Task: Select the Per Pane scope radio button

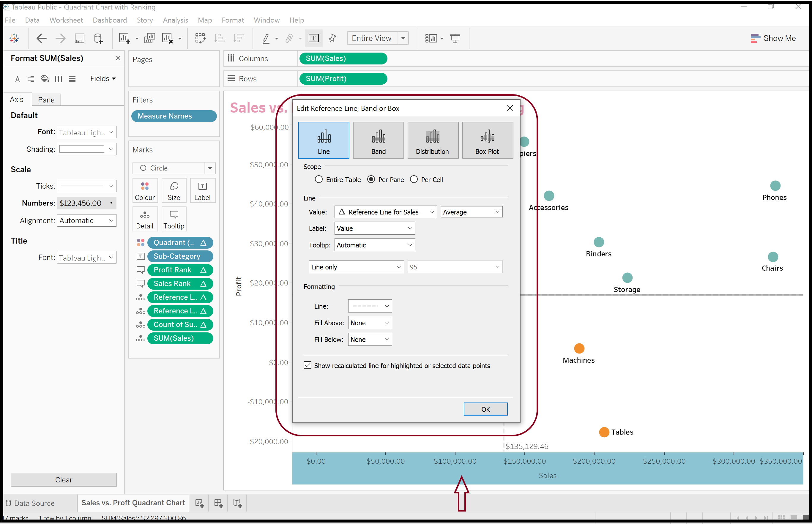Action: click(x=371, y=179)
